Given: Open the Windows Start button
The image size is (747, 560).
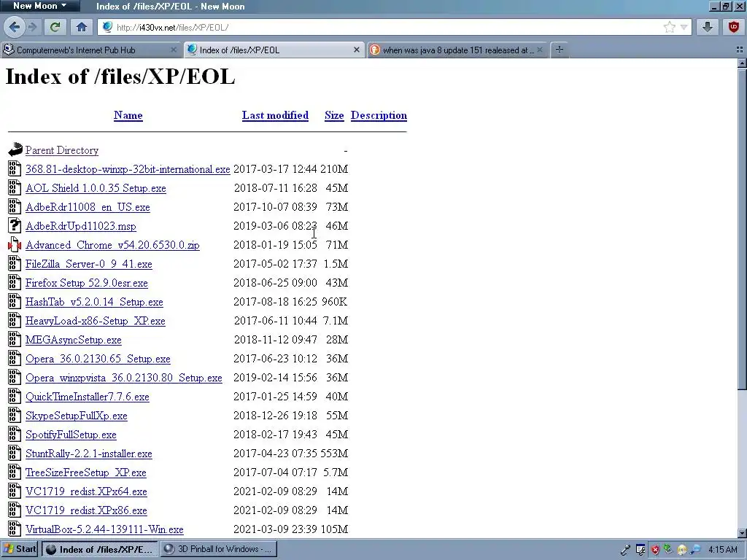Looking at the screenshot, I should [x=20, y=549].
